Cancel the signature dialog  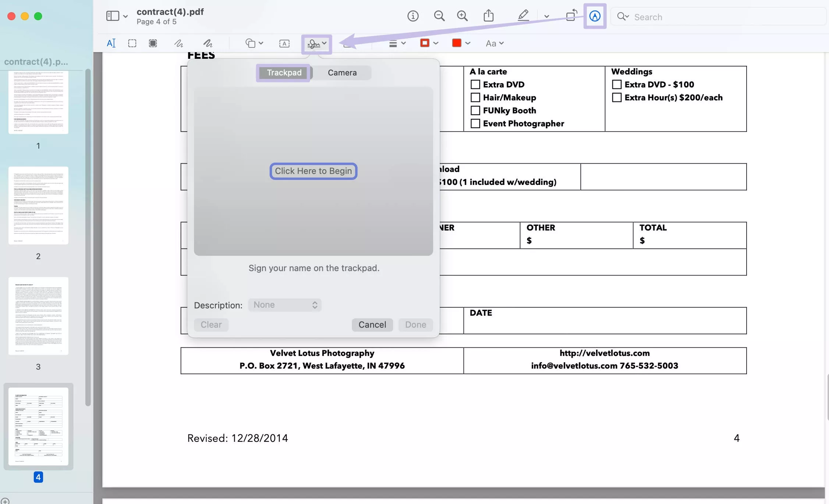372,325
